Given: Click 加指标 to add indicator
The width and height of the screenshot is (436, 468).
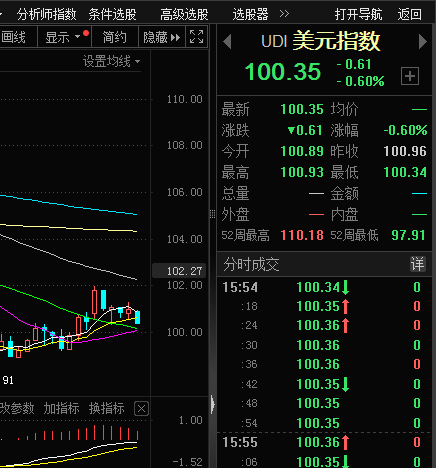Looking at the screenshot, I should point(61,408).
